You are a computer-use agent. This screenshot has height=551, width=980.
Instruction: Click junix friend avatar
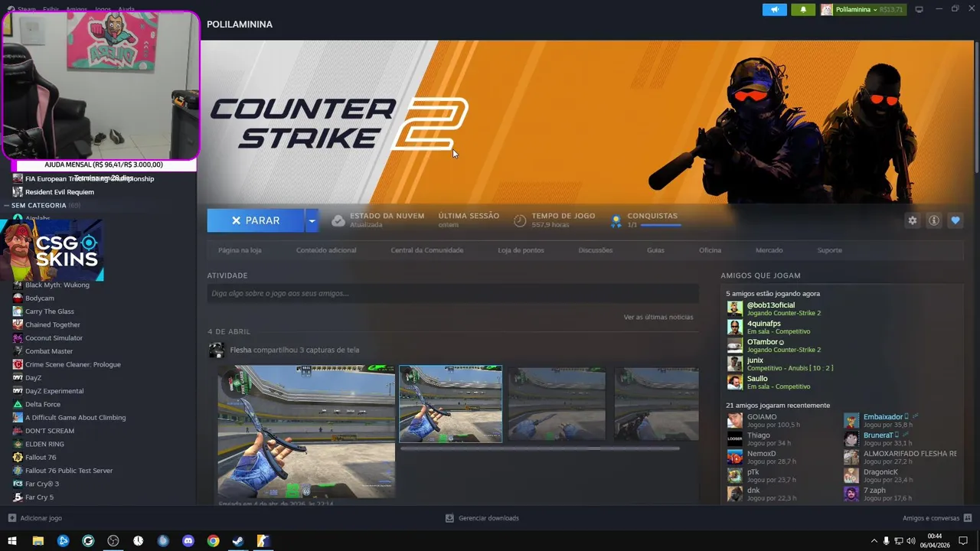(735, 364)
